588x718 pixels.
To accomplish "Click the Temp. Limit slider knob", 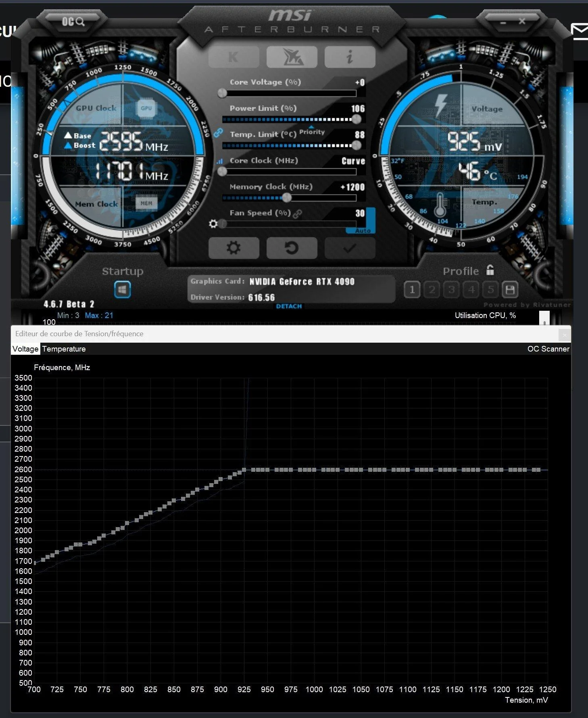I will 356,145.
